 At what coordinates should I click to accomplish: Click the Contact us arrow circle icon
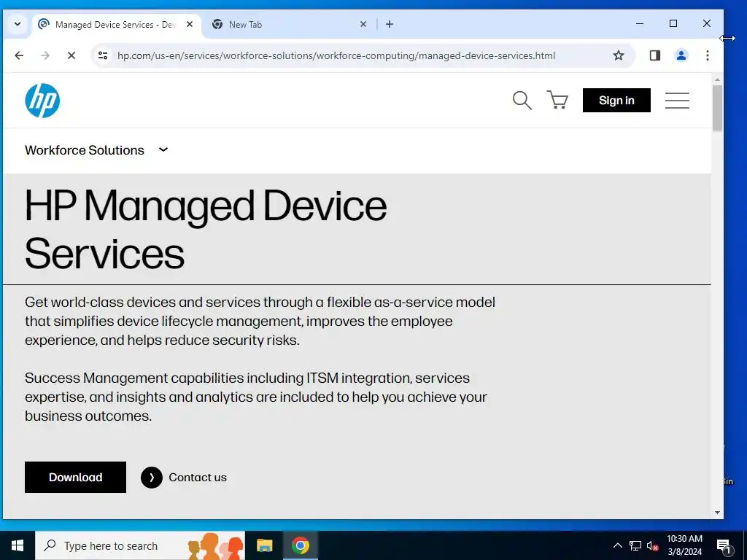click(152, 477)
